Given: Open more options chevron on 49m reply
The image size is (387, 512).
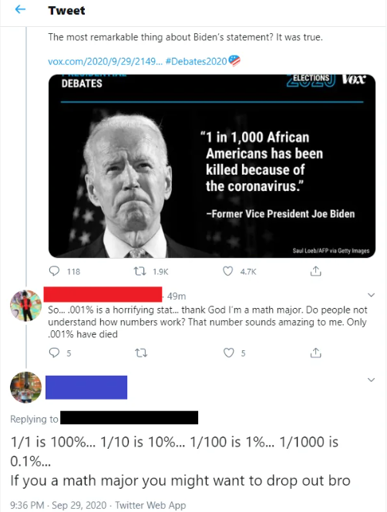Looking at the screenshot, I should pyautogui.click(x=371, y=295).
